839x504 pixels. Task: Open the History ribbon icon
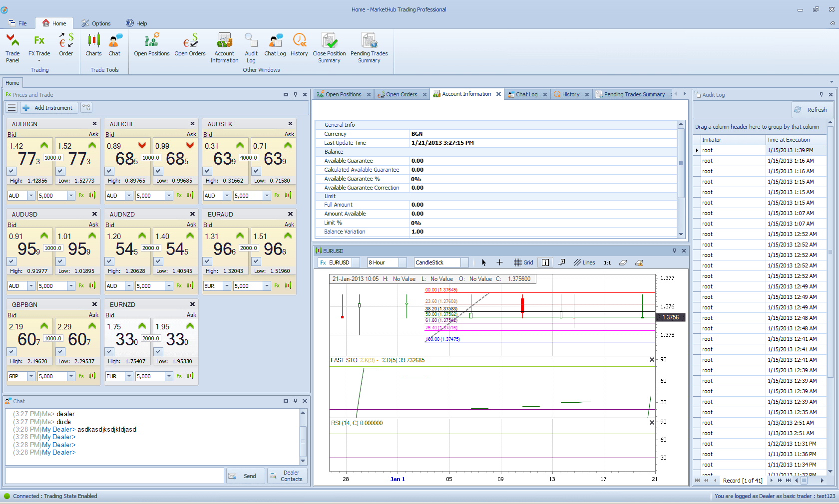coord(299,45)
